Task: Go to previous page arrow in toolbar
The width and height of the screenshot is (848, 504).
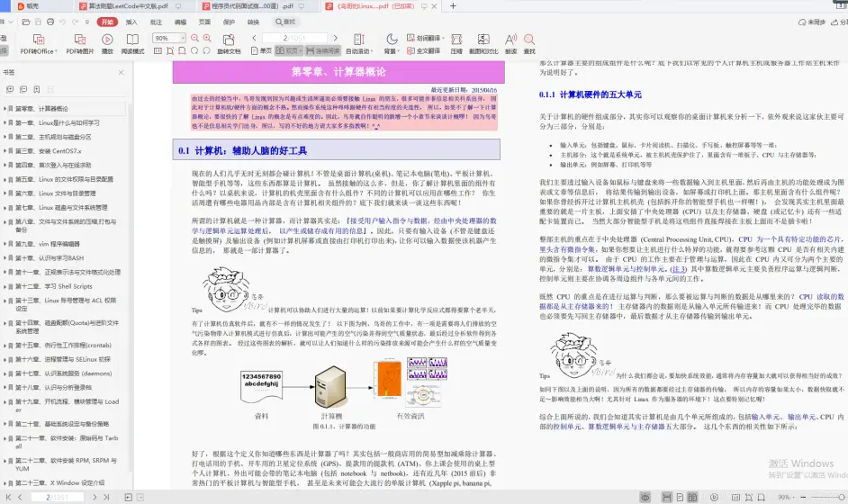Action: click(254, 38)
